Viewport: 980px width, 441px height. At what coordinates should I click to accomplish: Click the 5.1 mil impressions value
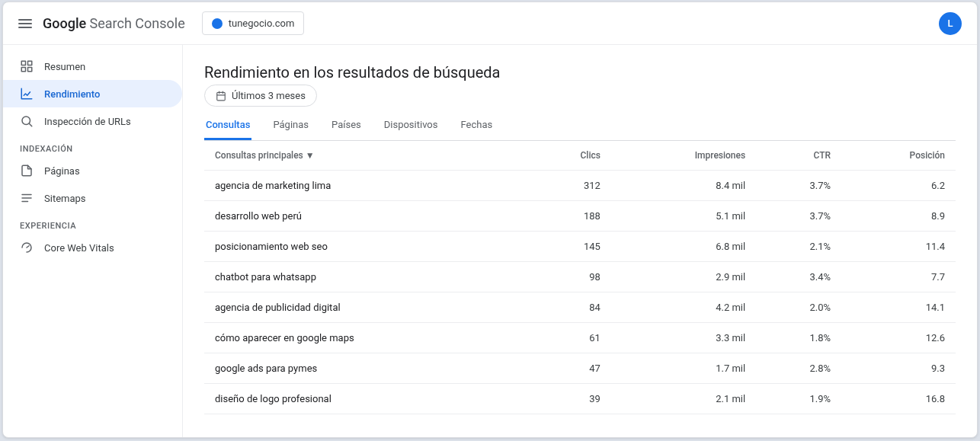tap(730, 216)
